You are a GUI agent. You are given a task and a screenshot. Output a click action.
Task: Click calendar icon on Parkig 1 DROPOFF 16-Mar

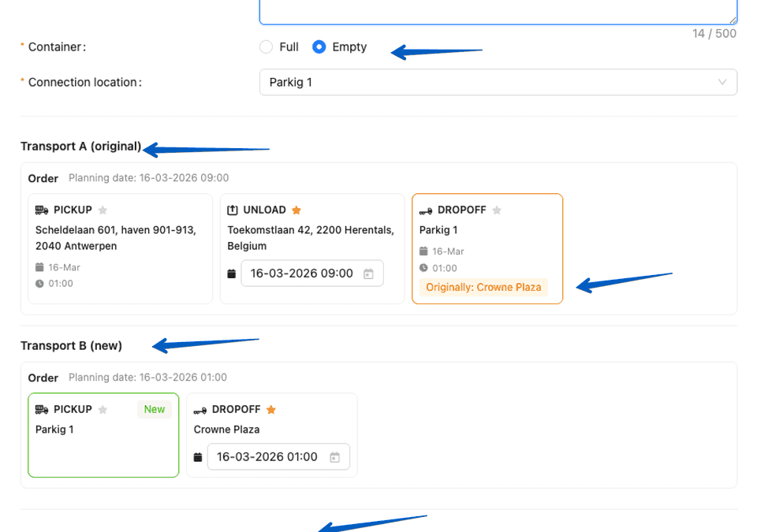[423, 251]
